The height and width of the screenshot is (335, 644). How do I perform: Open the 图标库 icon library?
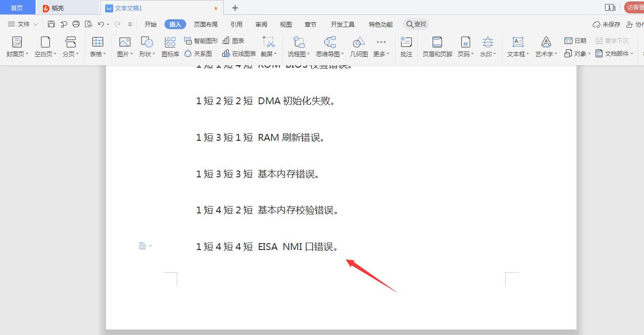click(170, 47)
